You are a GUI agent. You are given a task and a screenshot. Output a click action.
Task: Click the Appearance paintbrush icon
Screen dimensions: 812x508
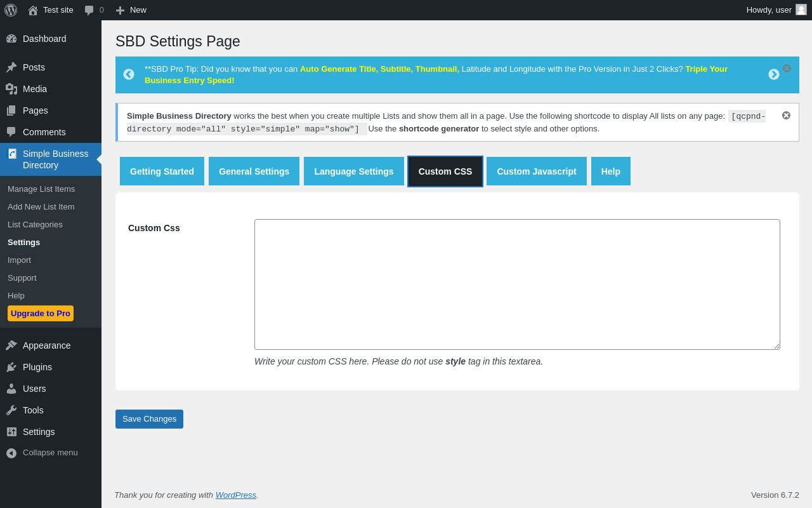pos(11,345)
